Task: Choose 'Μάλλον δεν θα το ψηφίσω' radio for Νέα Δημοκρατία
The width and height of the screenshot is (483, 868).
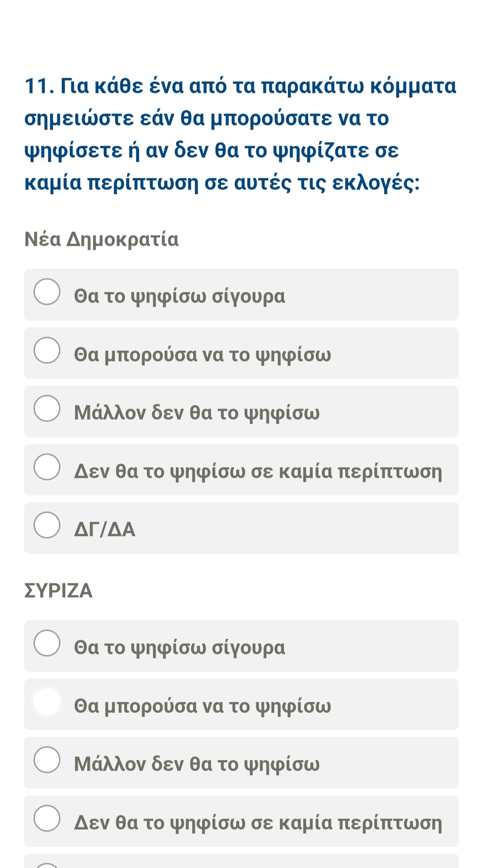Action: pos(47,409)
